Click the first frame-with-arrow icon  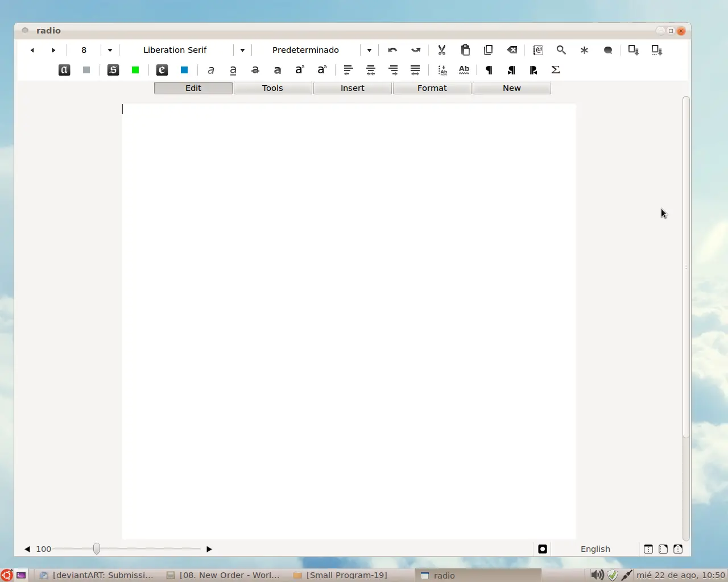(x=634, y=50)
